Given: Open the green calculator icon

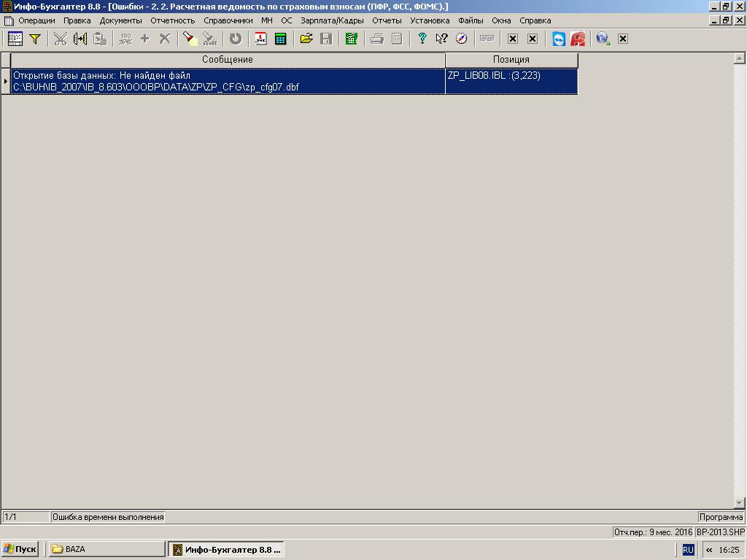Looking at the screenshot, I should [x=281, y=39].
